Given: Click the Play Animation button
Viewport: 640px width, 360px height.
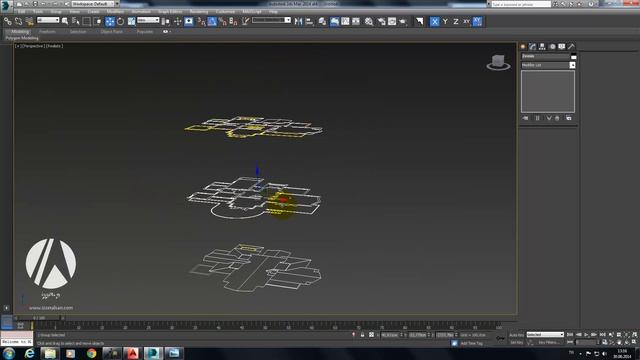Looking at the screenshot, I should pos(586,335).
